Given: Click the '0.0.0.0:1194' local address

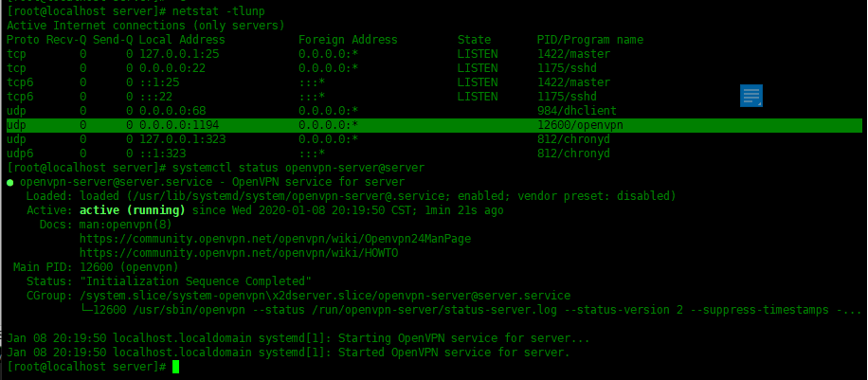Looking at the screenshot, I should (179, 125).
